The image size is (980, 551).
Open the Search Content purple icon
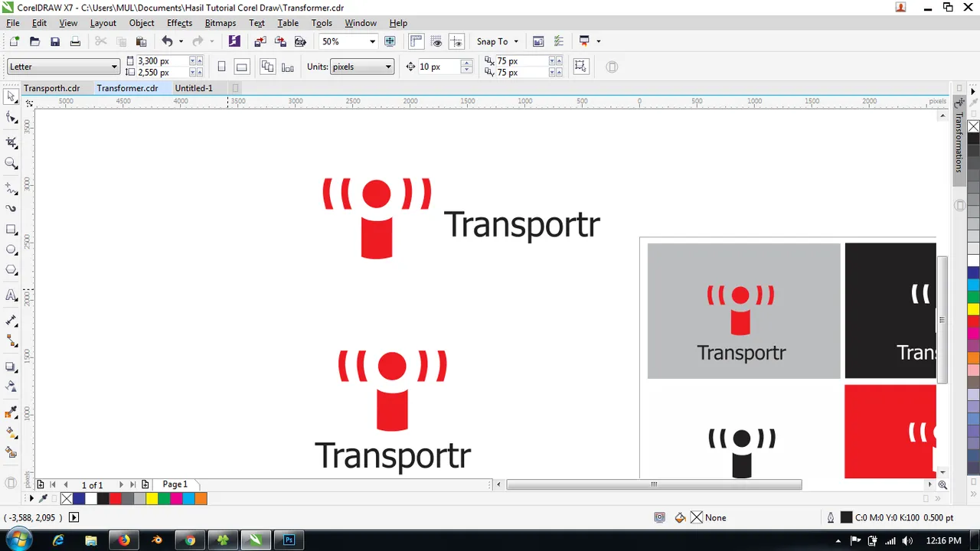point(234,41)
